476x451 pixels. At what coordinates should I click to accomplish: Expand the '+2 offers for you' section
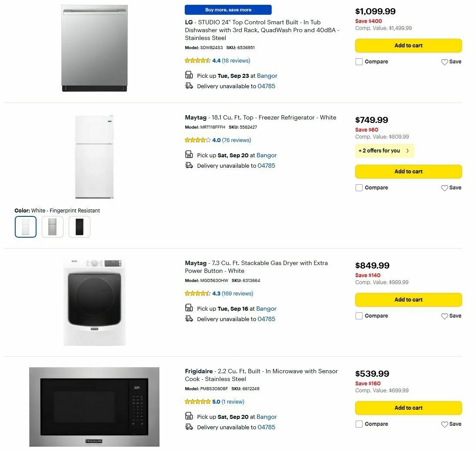(384, 151)
